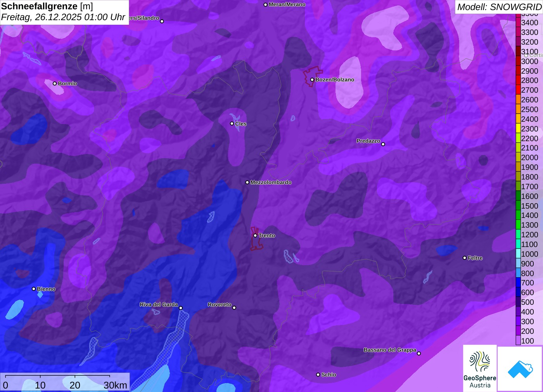Pick the Rovereto city marker dot
This screenshot has height=392, width=543.
tap(234, 308)
